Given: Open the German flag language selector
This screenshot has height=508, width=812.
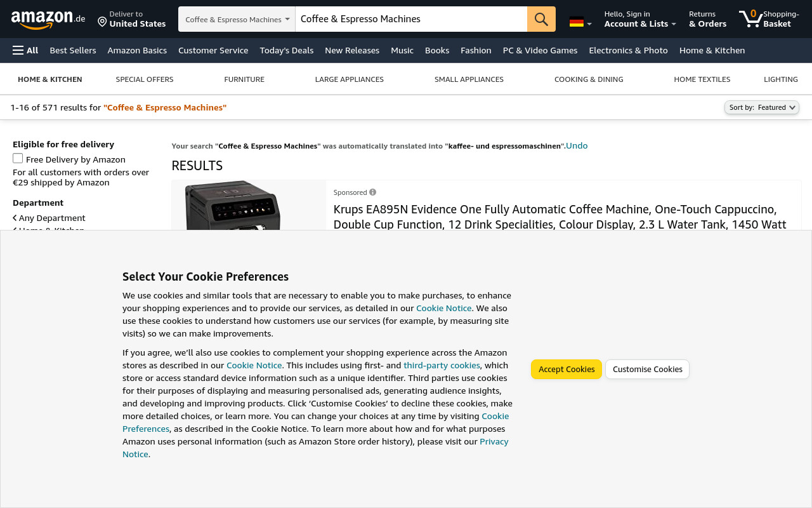Looking at the screenshot, I should (x=580, y=22).
